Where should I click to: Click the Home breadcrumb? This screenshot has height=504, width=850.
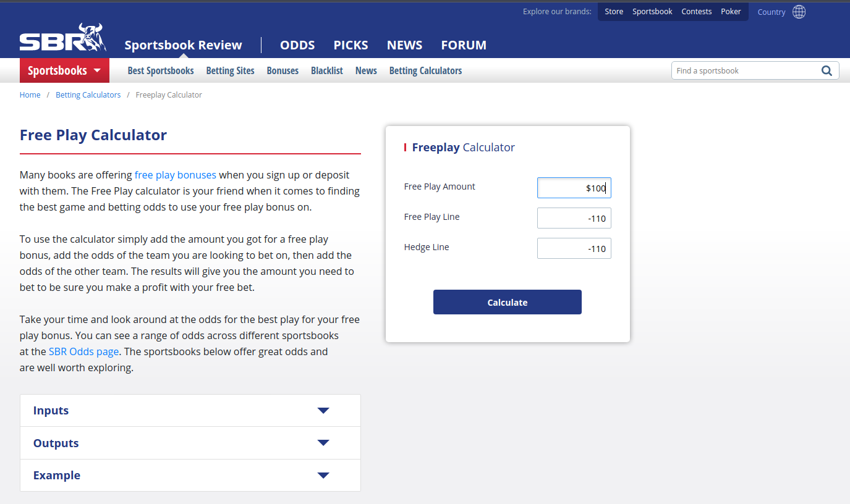click(x=30, y=95)
